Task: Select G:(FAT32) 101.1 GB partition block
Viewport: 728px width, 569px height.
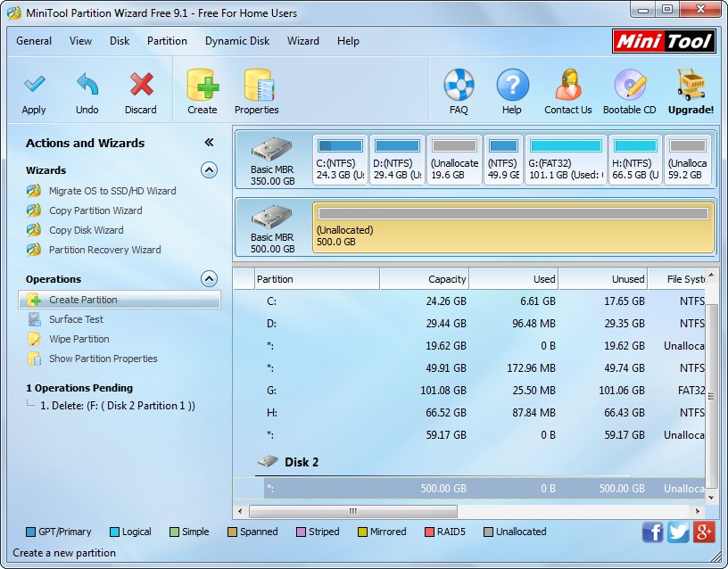Action: tap(566, 160)
